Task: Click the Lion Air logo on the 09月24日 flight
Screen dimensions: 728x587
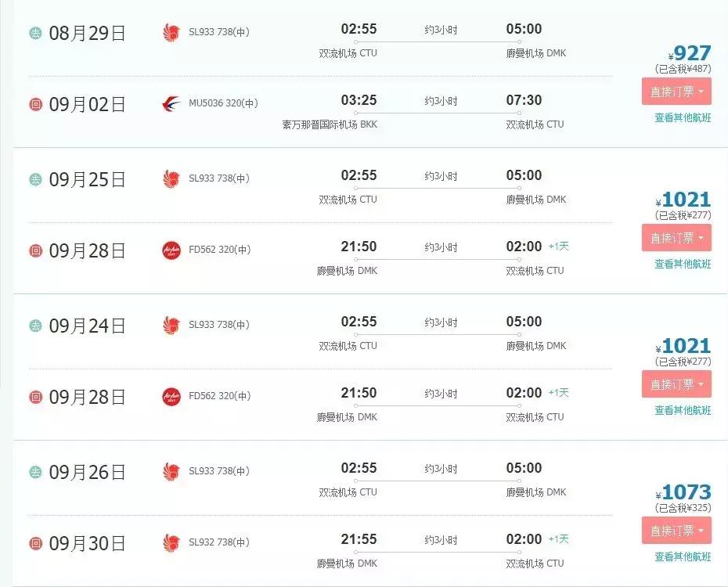Action: click(x=171, y=325)
